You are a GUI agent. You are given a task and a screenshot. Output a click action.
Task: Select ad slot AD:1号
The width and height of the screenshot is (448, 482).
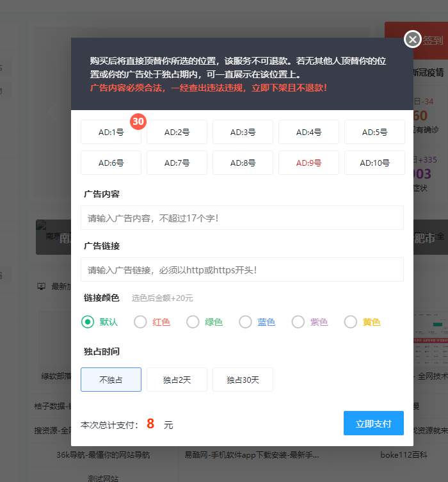click(x=111, y=132)
